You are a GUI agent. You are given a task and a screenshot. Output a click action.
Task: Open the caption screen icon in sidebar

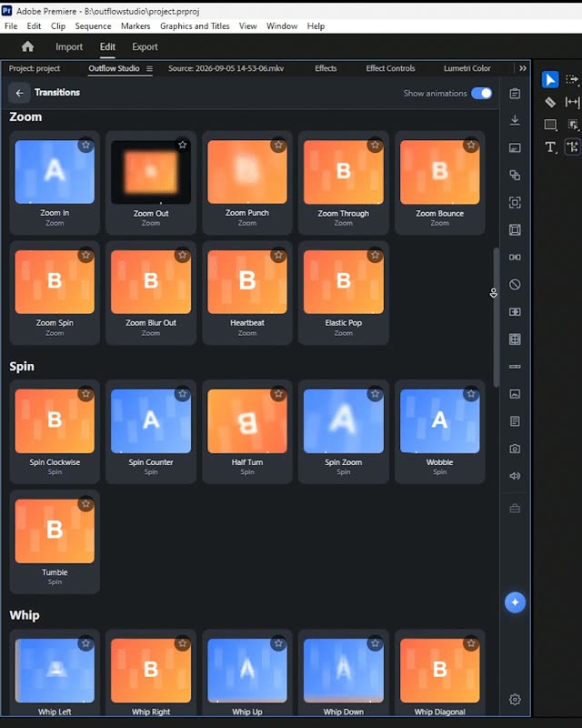pos(515,147)
